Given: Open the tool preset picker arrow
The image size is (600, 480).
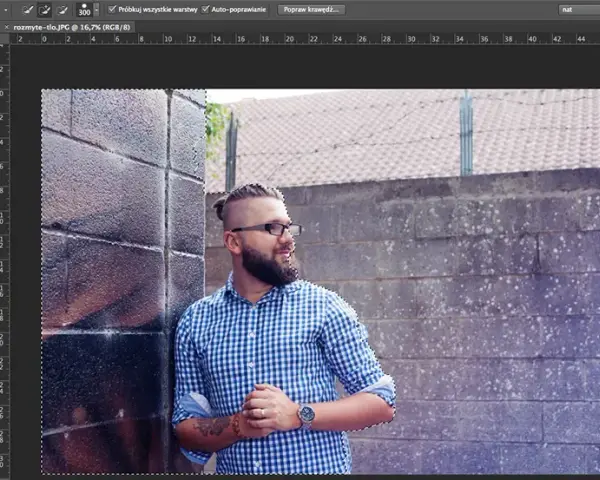Looking at the screenshot, I should pos(5,10).
